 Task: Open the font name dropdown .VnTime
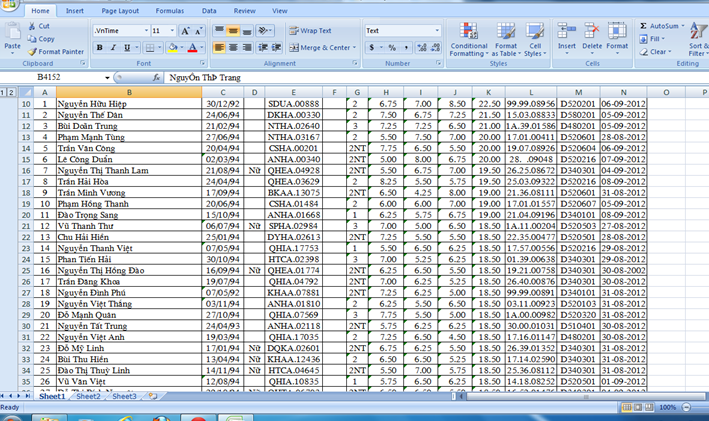click(x=147, y=31)
